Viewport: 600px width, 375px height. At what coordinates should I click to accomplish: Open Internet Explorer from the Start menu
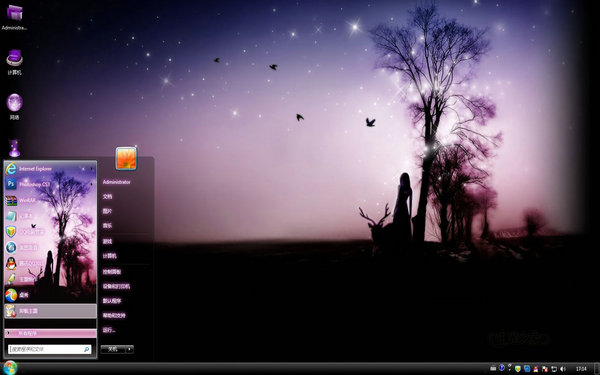[x=50, y=168]
